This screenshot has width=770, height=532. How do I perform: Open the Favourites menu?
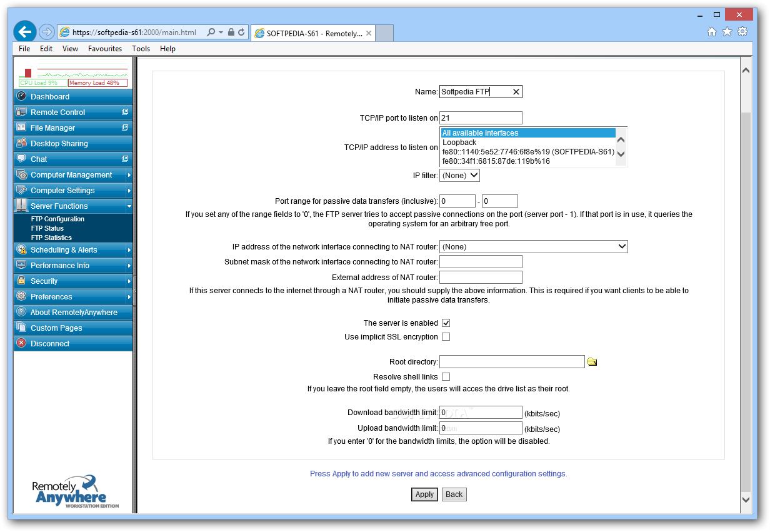[x=105, y=49]
